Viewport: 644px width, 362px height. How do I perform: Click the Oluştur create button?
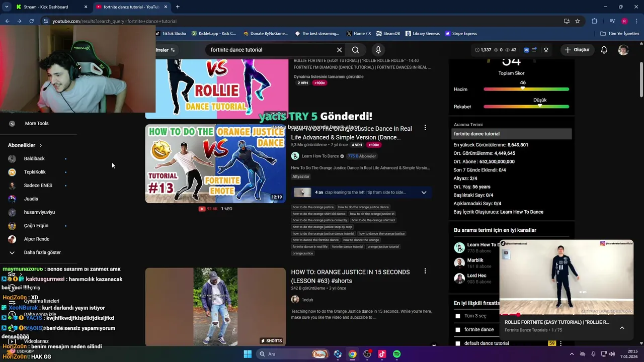pos(577,50)
